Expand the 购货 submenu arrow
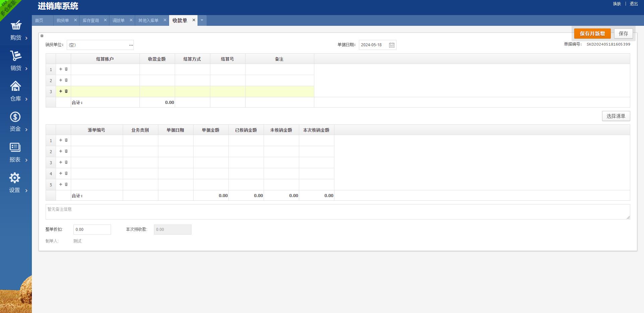644x313 pixels. click(26, 38)
